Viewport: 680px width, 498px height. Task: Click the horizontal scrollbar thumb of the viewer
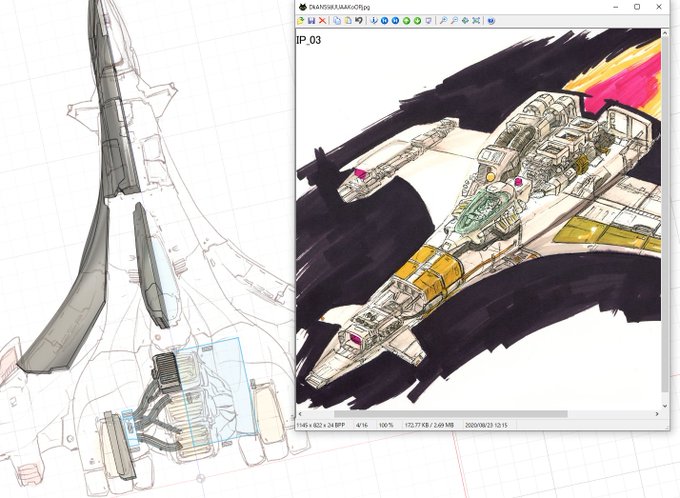[x=450, y=414]
